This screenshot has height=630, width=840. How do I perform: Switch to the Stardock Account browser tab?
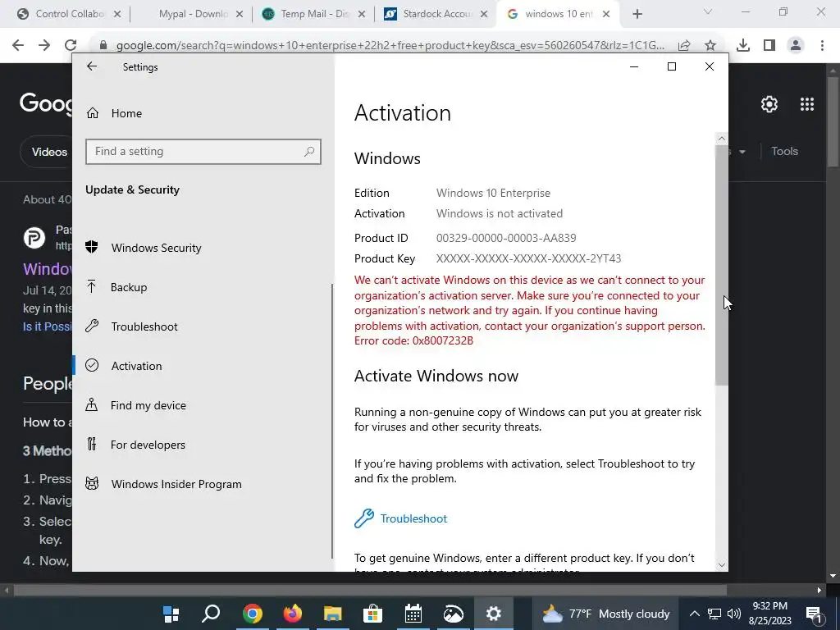point(436,14)
